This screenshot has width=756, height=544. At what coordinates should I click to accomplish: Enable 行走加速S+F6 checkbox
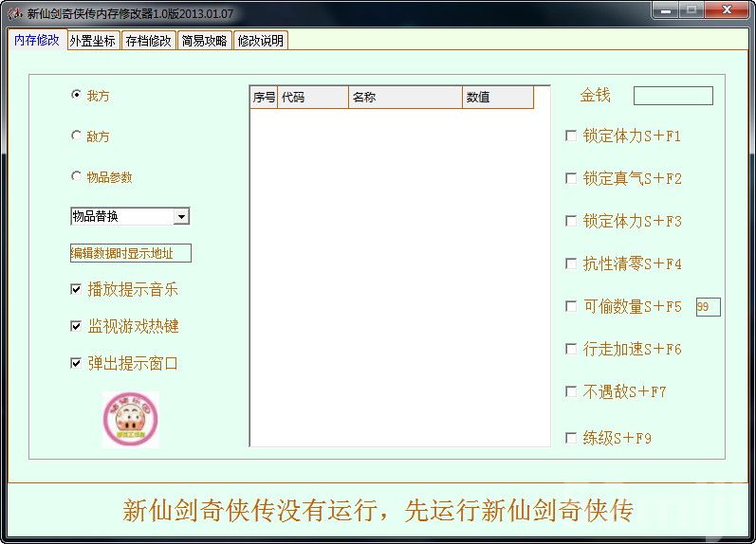pyautogui.click(x=571, y=349)
